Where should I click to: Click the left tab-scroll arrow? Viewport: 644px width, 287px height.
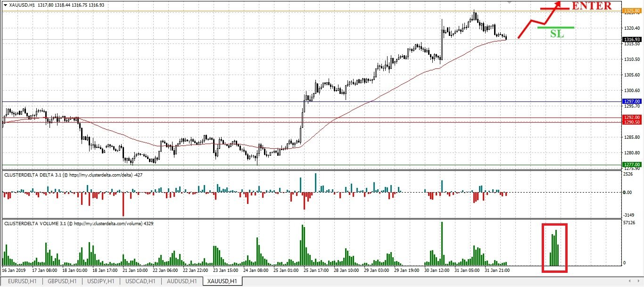point(630,282)
